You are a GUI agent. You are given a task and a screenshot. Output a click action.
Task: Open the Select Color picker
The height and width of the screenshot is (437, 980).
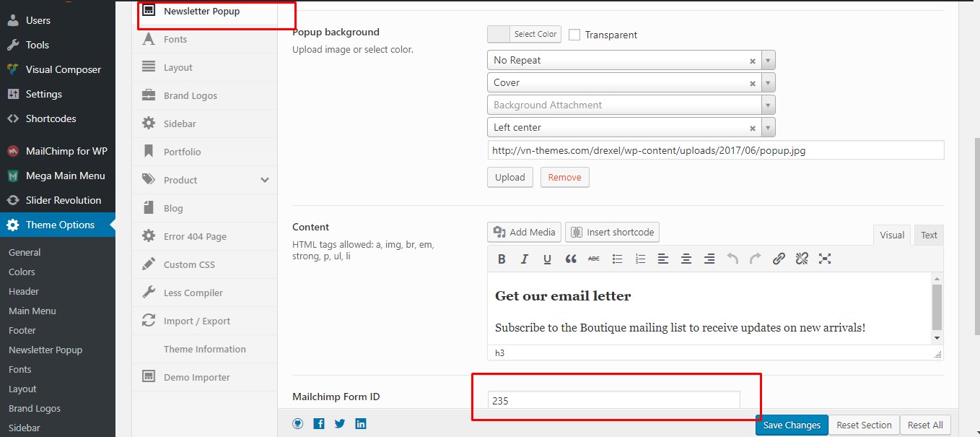point(524,34)
